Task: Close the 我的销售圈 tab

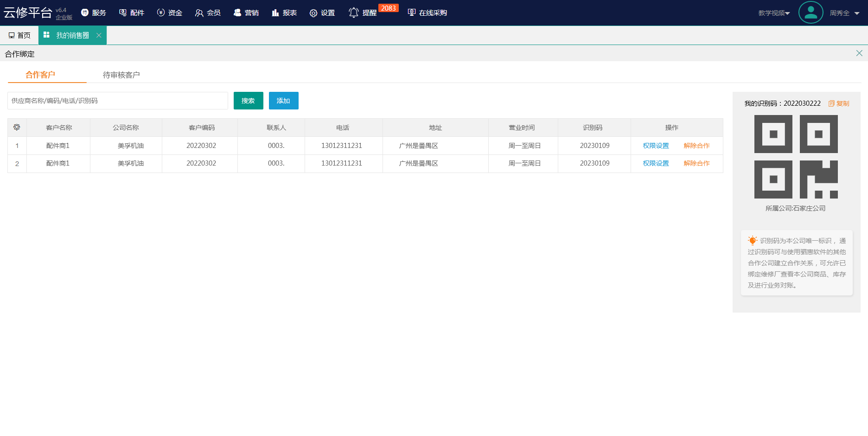Action: click(99, 35)
